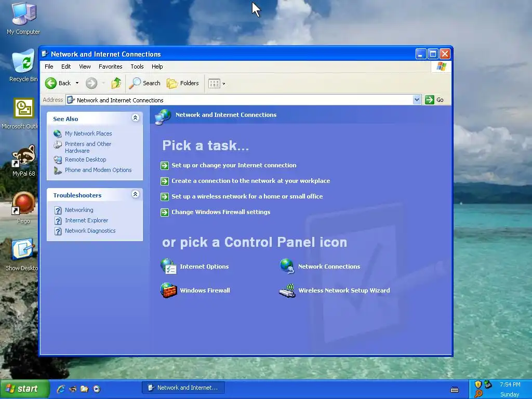The height and width of the screenshot is (399, 532).
Task: Open Phone and Modem Options link
Action: click(98, 170)
